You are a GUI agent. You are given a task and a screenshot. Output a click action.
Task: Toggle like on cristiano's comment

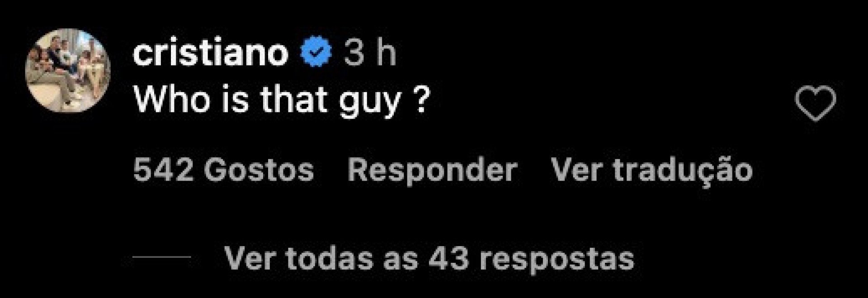[x=815, y=103]
